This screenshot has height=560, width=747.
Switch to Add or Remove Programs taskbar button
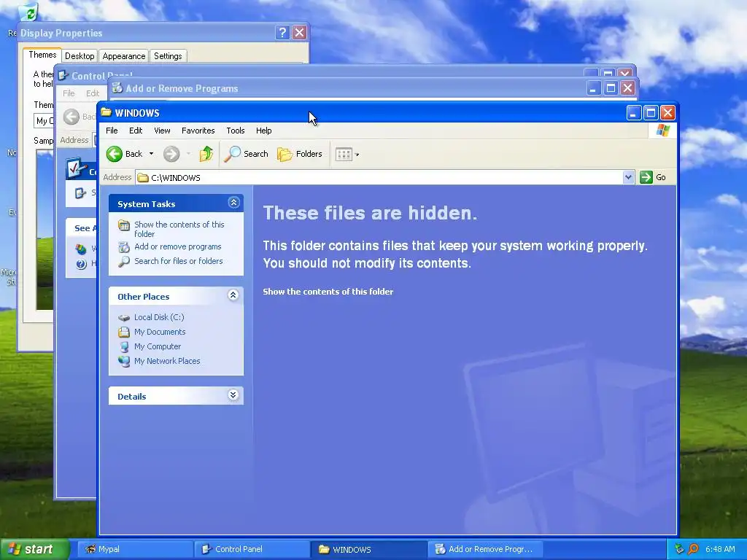click(x=486, y=549)
